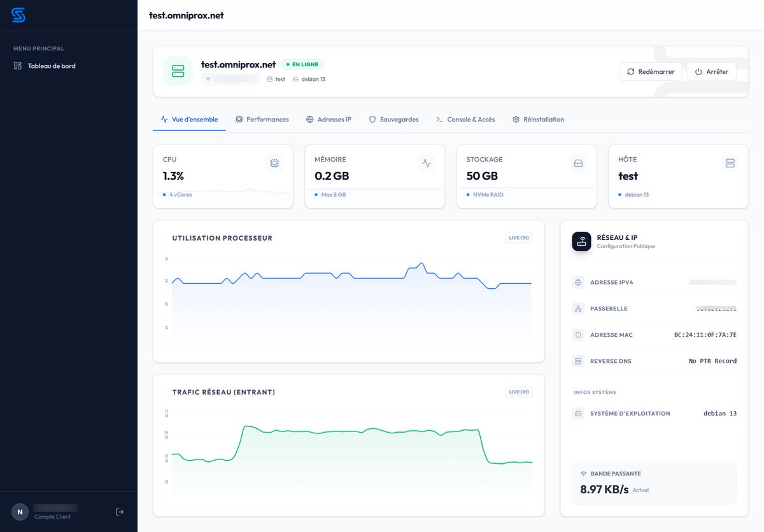
Task: Click the green server icon by test.omniprox.net
Action: click(x=178, y=71)
